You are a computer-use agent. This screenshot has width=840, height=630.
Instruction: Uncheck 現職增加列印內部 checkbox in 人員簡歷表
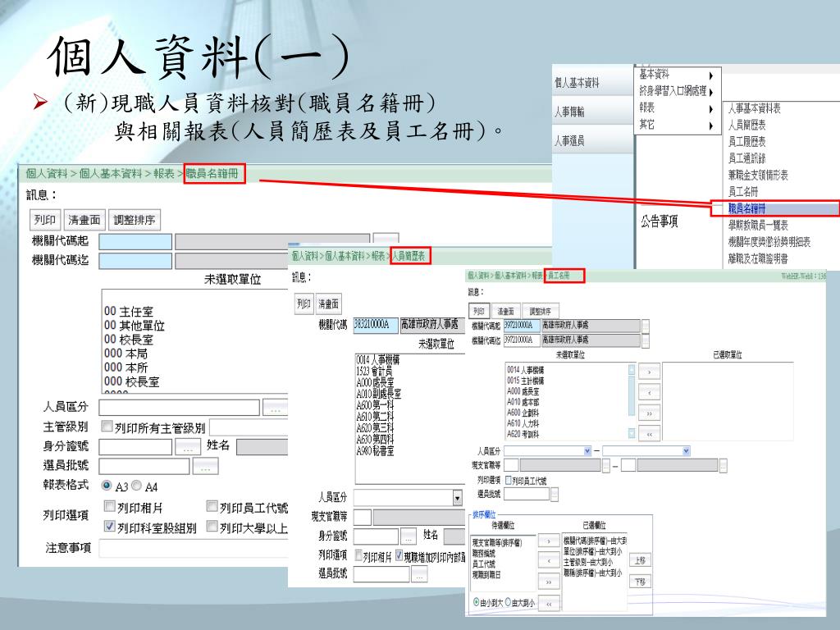[399, 556]
